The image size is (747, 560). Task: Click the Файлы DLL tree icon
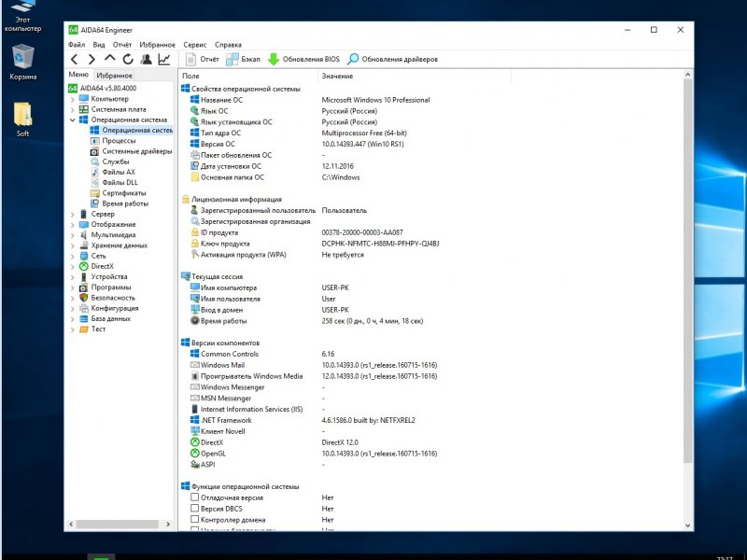pos(94,182)
